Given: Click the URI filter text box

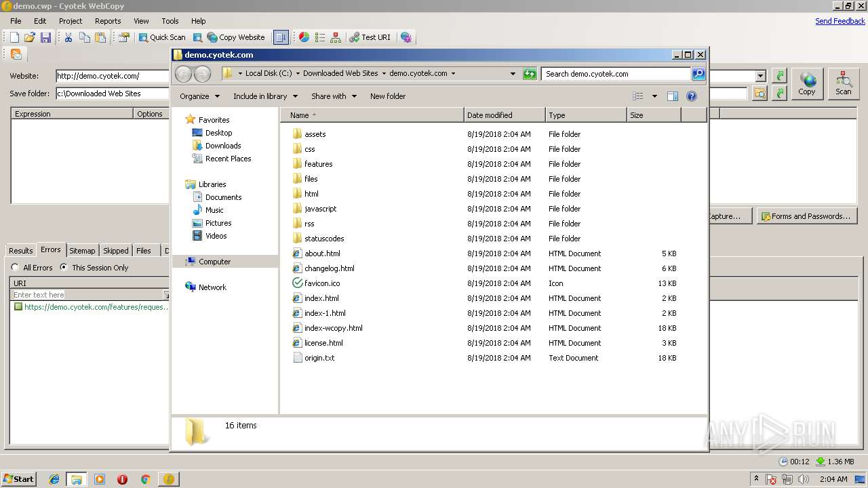Looking at the screenshot, I should point(87,295).
